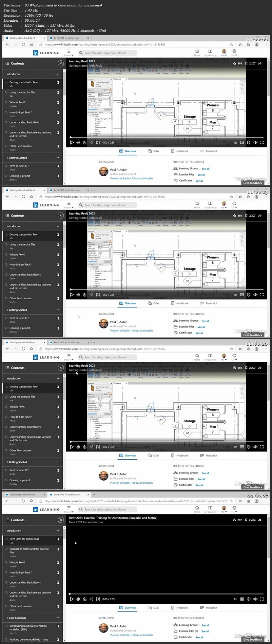Switch to Notebook tab in the 00:00:06 frame
This screenshot has width=272, height=644.
pyautogui.click(x=180, y=151)
